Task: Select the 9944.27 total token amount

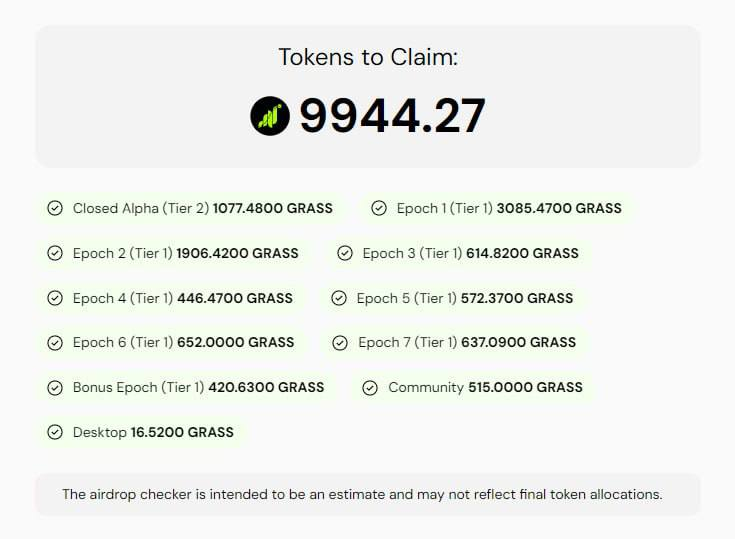Action: [x=392, y=116]
